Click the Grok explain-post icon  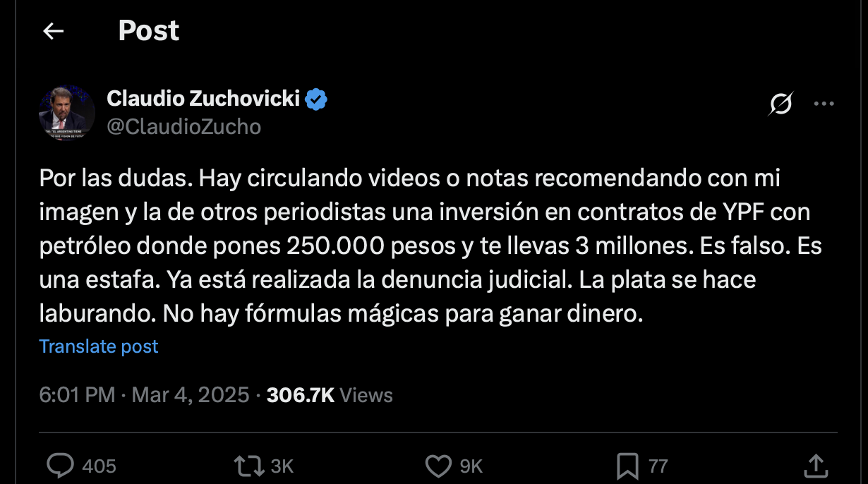780,104
